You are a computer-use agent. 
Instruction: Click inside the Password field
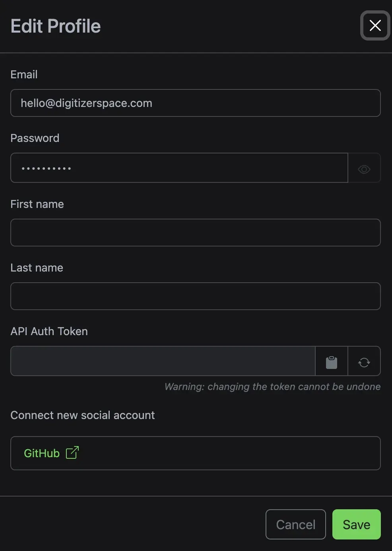(x=179, y=168)
